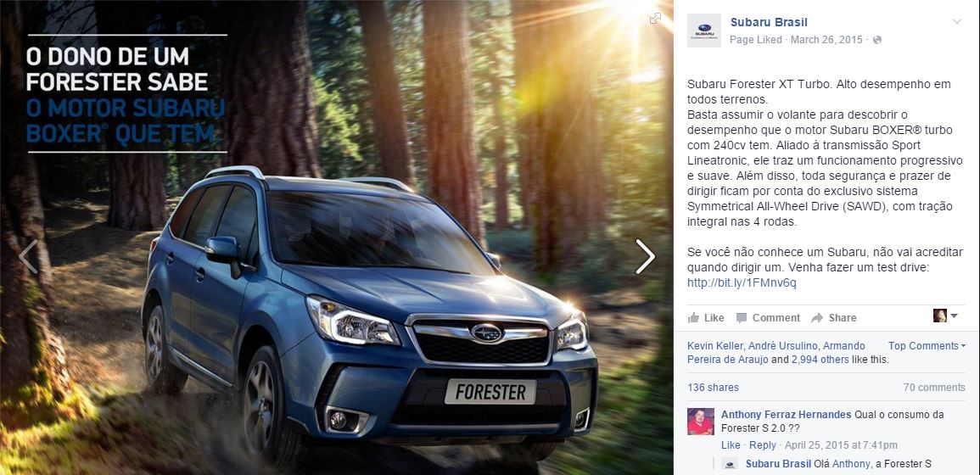Viewport: 980px width, 475px height.
Task: Like the post with thumbs-up button
Action: 706,317
